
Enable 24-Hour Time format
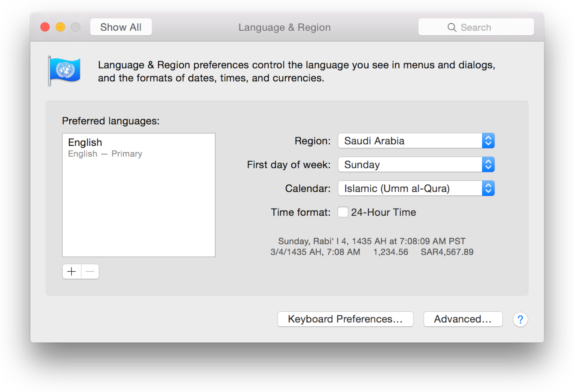(x=343, y=212)
